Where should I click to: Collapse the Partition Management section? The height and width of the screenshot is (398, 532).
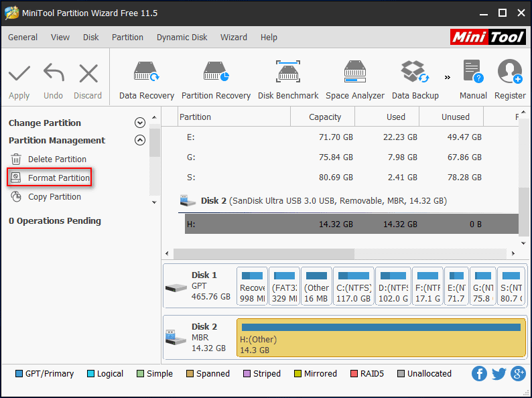[x=140, y=141]
